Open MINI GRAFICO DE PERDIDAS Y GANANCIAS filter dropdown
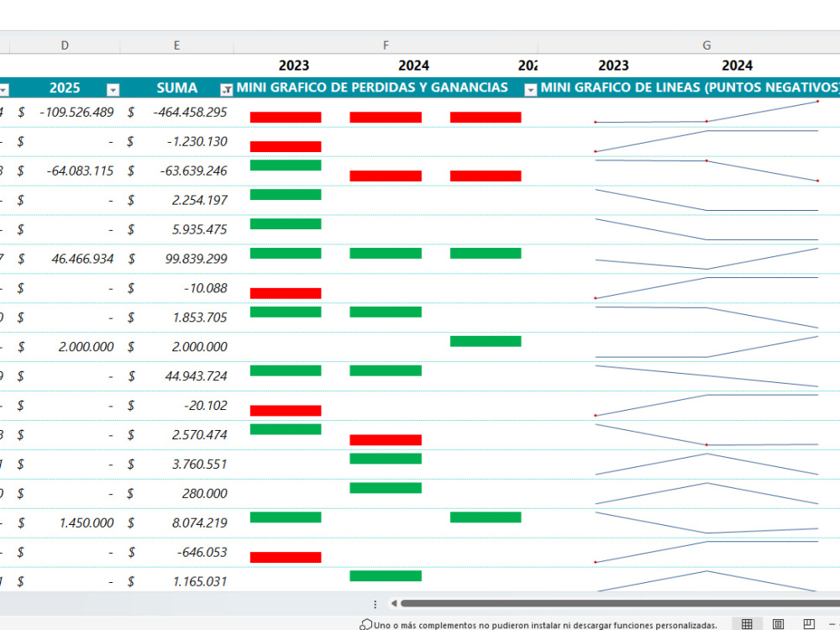This screenshot has height=630, width=840. (530, 90)
